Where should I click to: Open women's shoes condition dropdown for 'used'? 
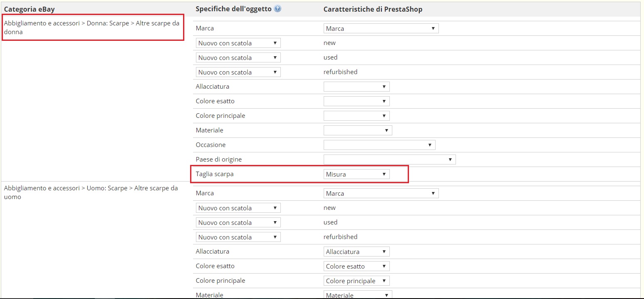click(x=238, y=58)
